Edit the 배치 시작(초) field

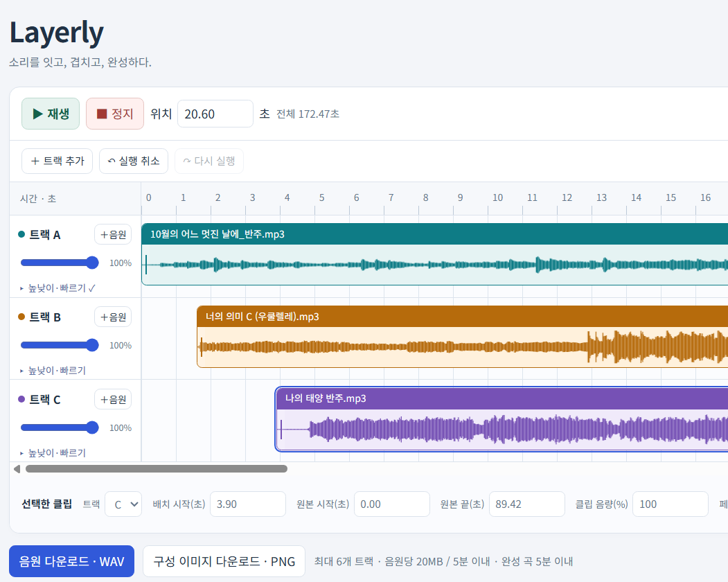pos(248,504)
